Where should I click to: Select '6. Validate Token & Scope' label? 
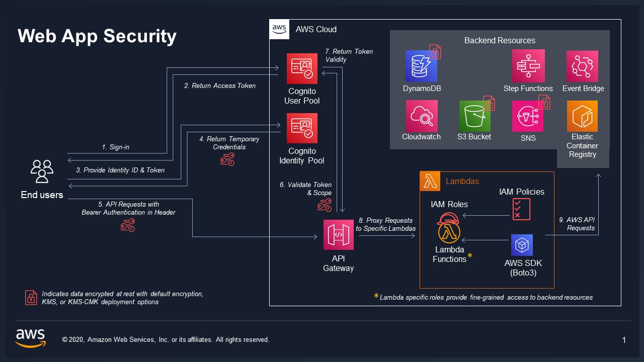coord(306,189)
